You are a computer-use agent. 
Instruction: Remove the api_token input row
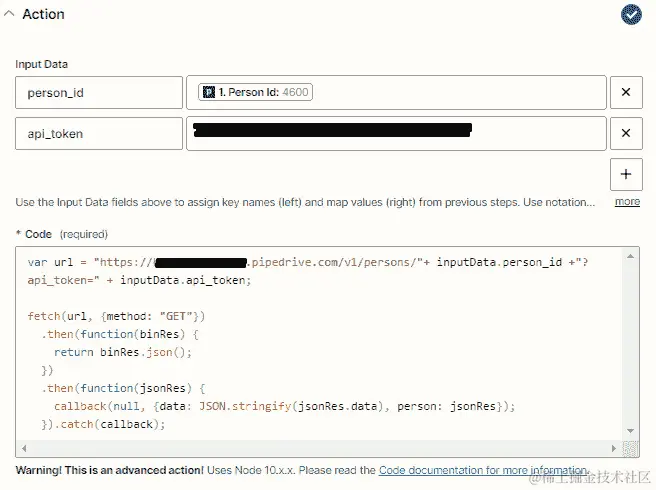(626, 133)
